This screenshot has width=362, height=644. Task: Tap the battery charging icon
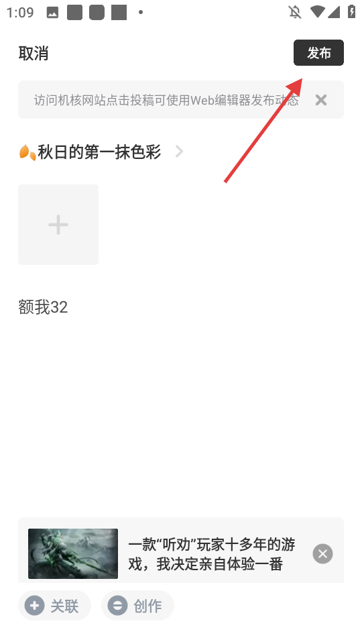coord(352,11)
